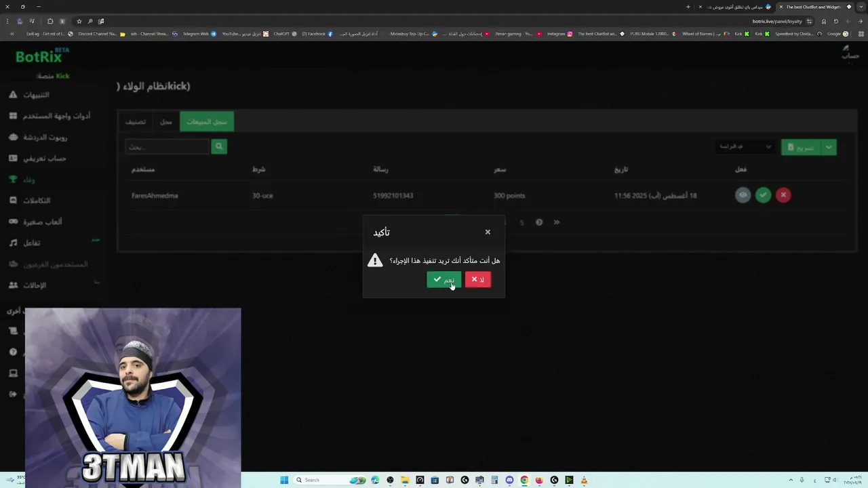Jump to last page in pagination

click(x=557, y=222)
